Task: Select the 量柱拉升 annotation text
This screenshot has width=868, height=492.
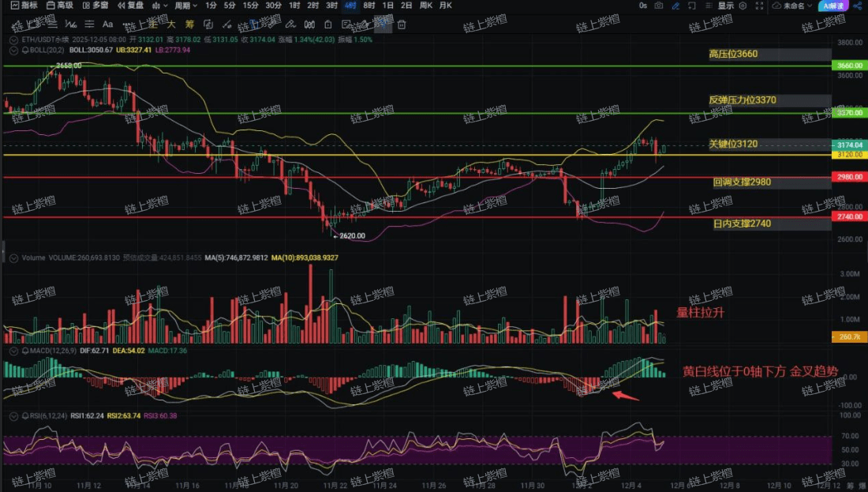Action: click(700, 313)
